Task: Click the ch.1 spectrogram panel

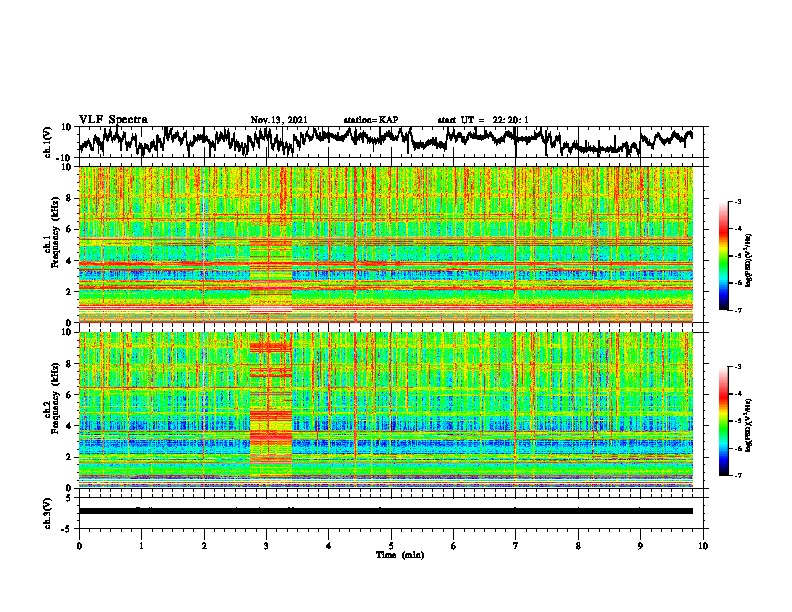Action: tap(386, 244)
